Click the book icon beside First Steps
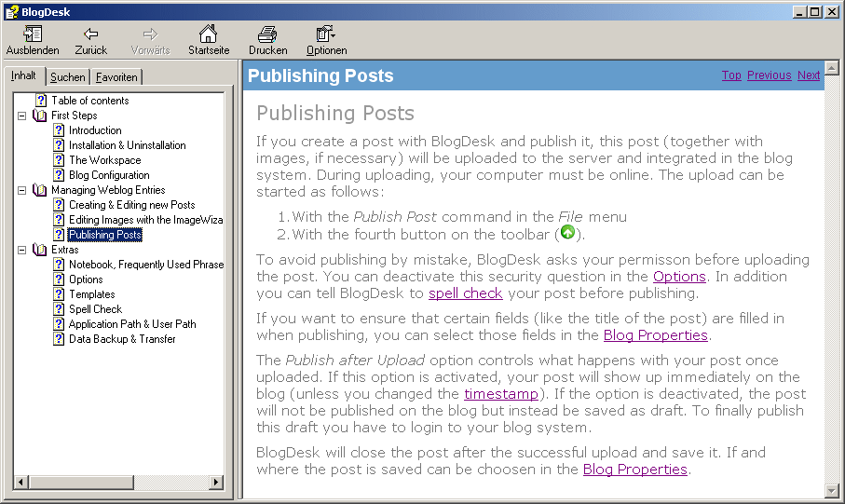 39,116
